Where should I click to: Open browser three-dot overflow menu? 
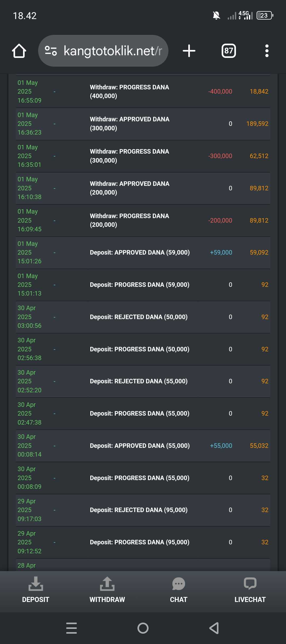pyautogui.click(x=267, y=51)
